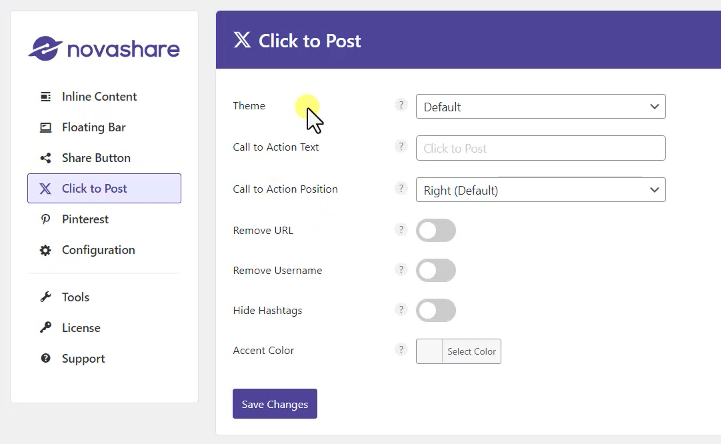Click the help icon for Remove Username

401,270
